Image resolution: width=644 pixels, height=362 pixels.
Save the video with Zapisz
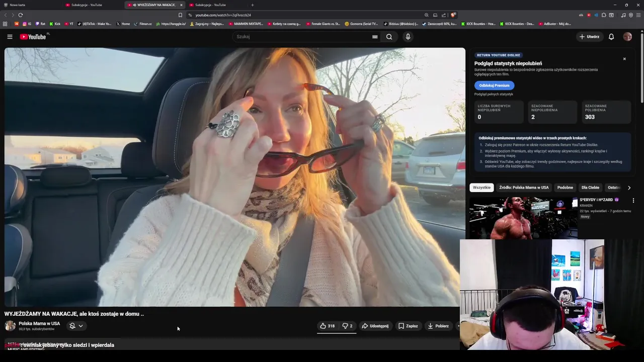coord(408,326)
